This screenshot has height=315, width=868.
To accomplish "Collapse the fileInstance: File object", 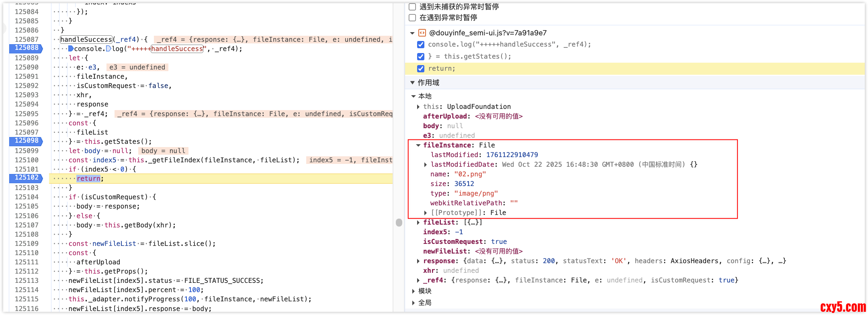I will pyautogui.click(x=418, y=145).
